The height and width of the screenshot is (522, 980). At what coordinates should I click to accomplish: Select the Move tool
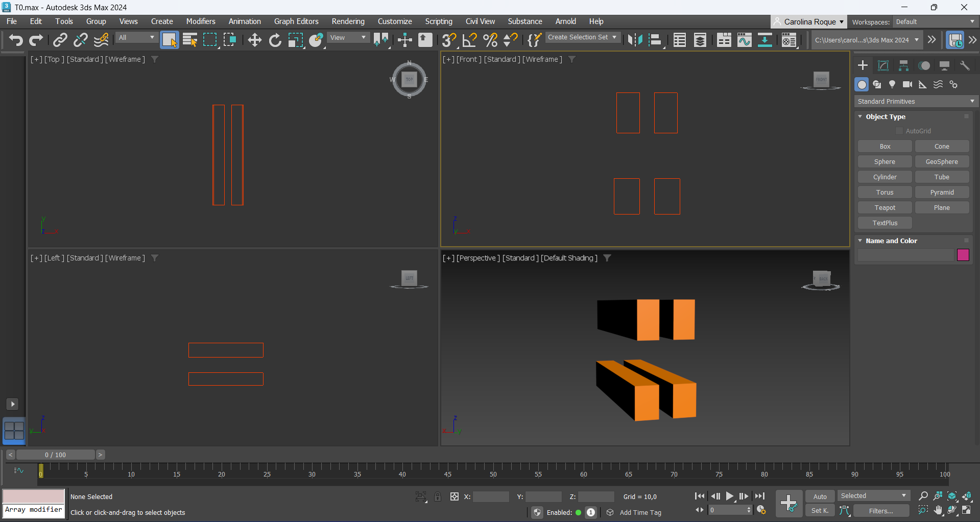point(254,40)
